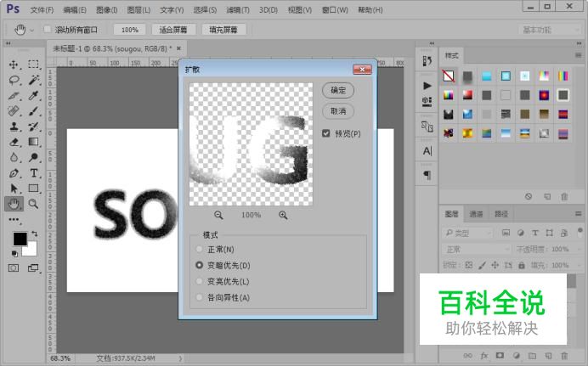Image resolution: width=588 pixels, height=366 pixels.
Task: Select the Move tool
Action: (14, 65)
